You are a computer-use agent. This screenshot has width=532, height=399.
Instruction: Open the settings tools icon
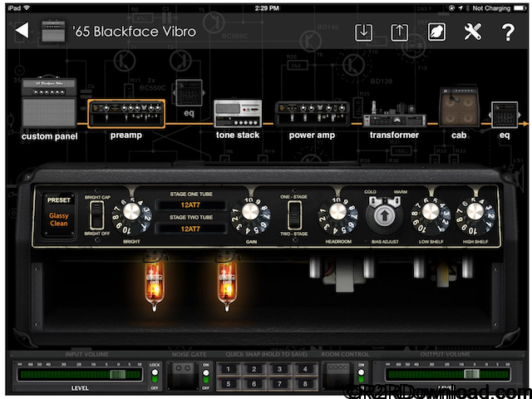[472, 32]
